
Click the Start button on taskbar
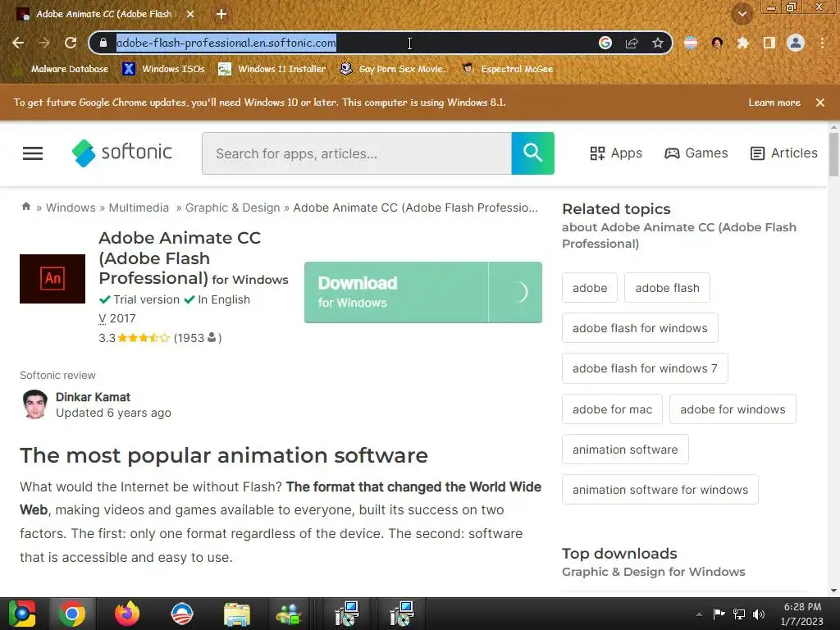pyautogui.click(x=22, y=614)
